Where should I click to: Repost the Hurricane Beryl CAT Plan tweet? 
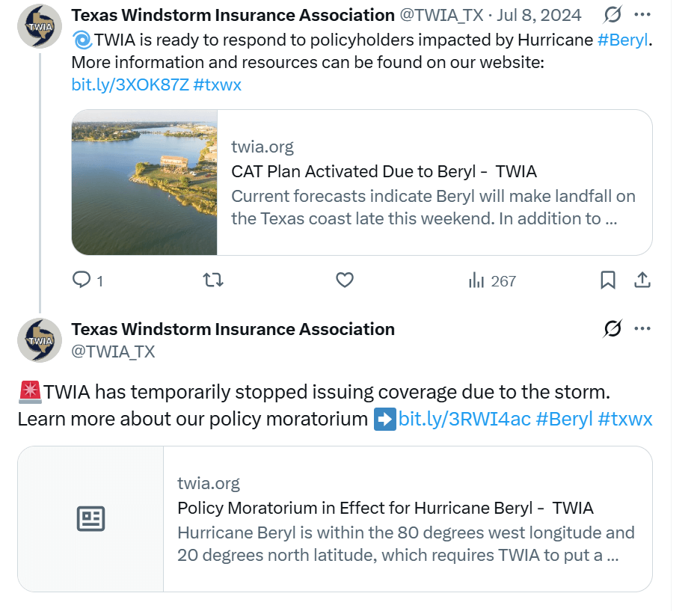(x=213, y=280)
